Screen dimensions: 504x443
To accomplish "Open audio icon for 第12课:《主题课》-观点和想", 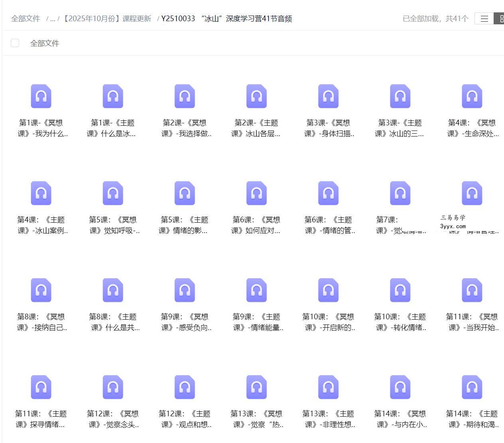I will click(185, 387).
